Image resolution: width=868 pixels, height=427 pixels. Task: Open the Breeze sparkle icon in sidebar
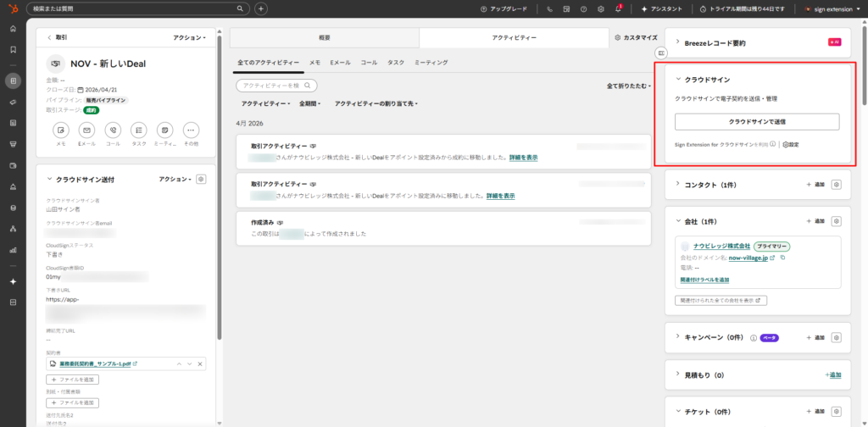click(x=13, y=281)
